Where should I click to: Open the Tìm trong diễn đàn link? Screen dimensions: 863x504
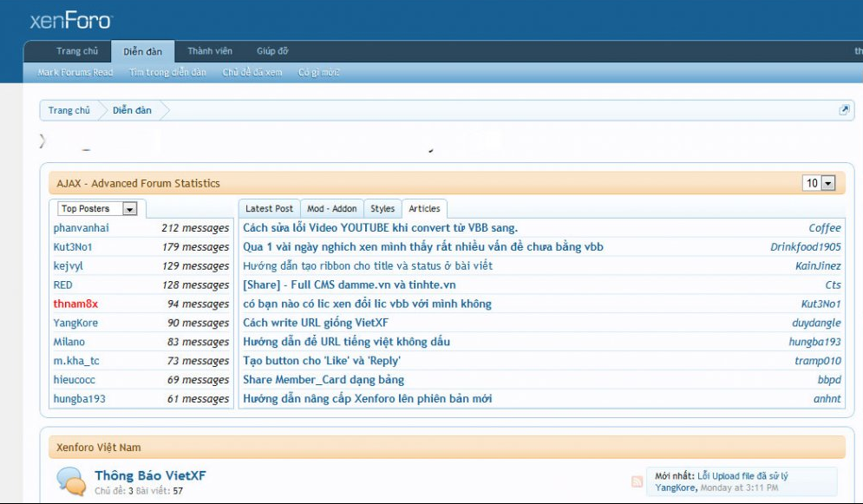[167, 73]
